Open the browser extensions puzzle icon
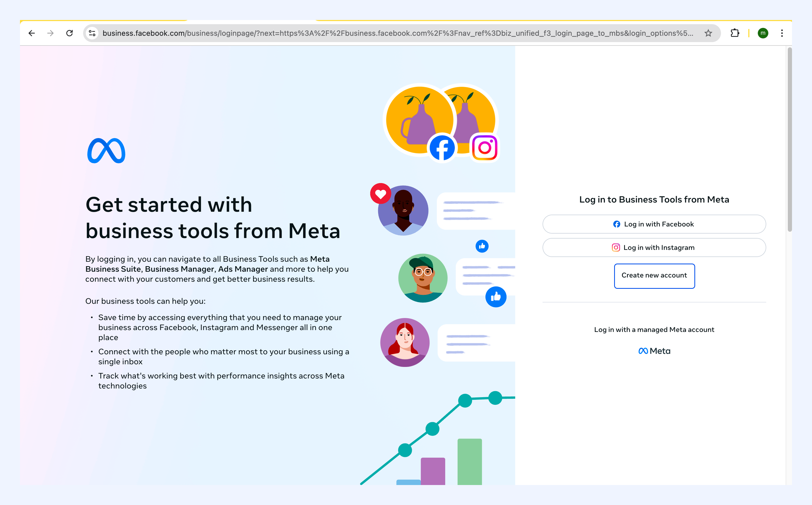Screen dimensions: 812x505 [x=734, y=33]
